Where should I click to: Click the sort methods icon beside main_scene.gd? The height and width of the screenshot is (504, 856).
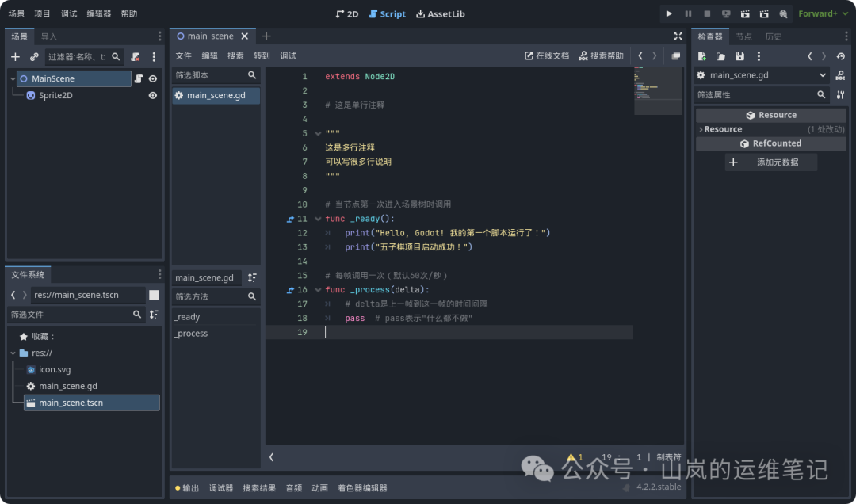(x=252, y=278)
